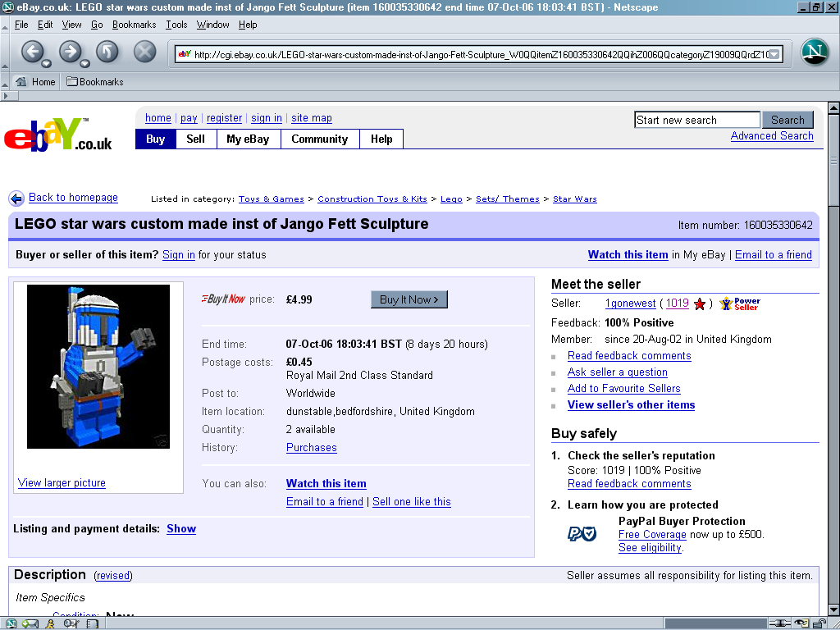Click the PayPal Buyer Protection logo
The height and width of the screenshot is (630, 840).
click(x=582, y=533)
